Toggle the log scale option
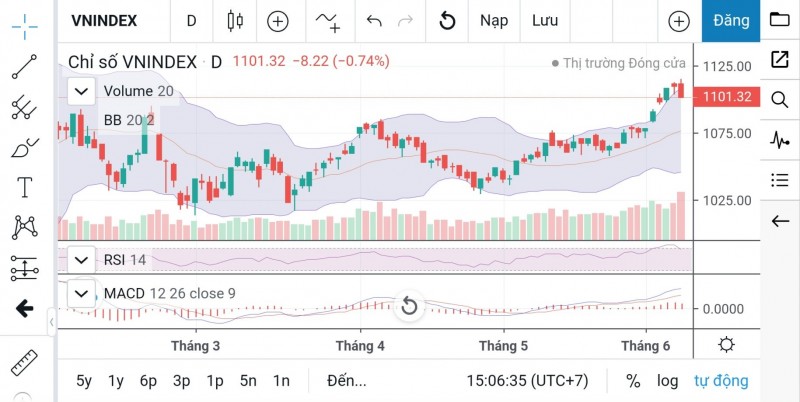This screenshot has height=402, width=800. (x=667, y=380)
